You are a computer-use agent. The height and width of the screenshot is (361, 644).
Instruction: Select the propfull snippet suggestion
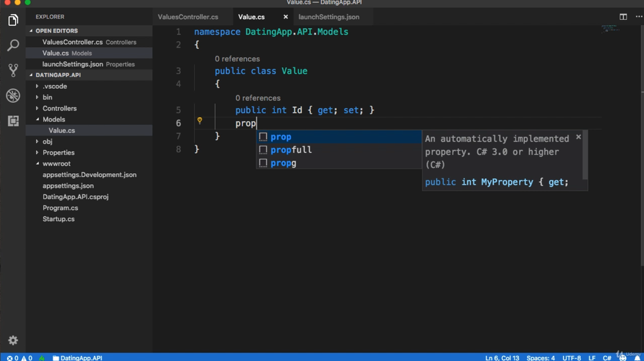pos(339,150)
